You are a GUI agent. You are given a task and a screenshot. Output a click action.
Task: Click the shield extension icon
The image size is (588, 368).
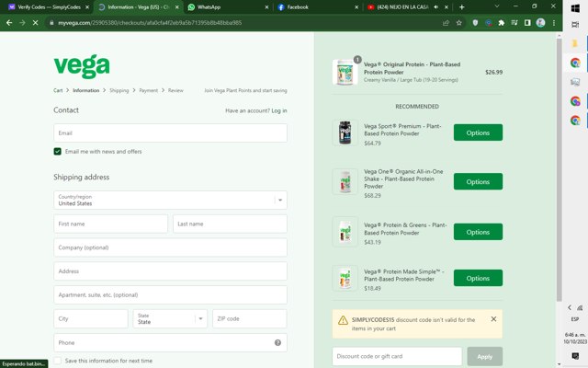[x=475, y=23]
